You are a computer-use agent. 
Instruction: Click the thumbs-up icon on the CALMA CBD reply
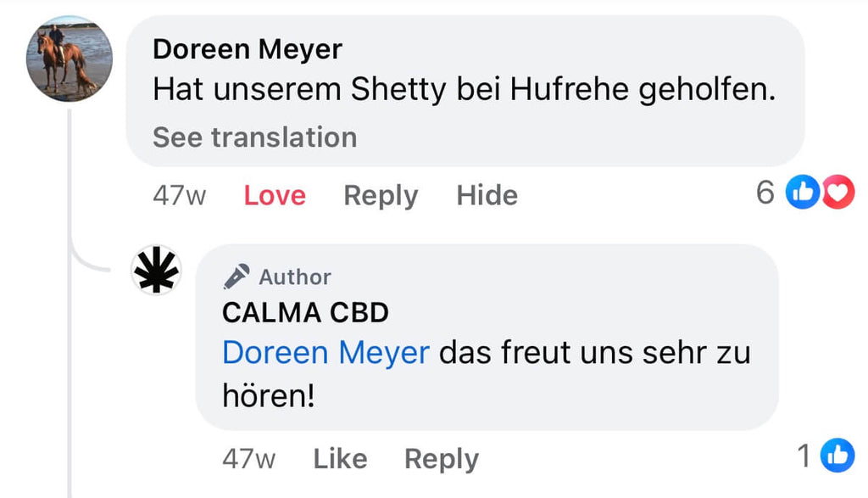click(837, 456)
